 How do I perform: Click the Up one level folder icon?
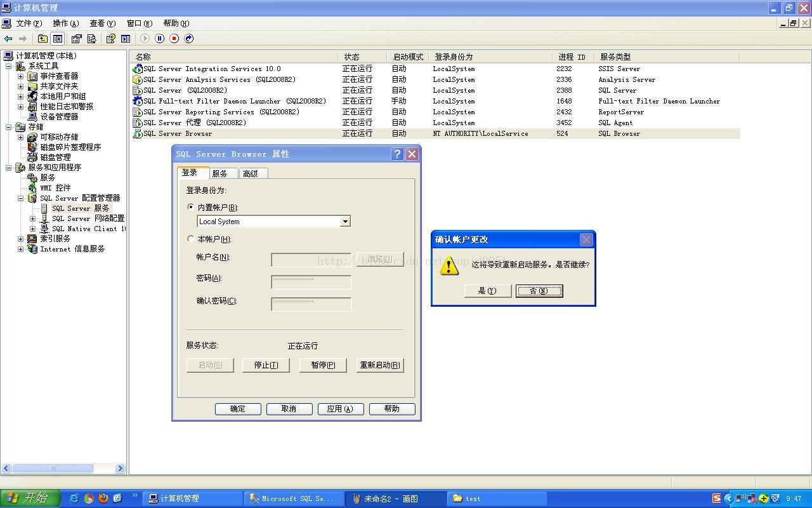43,39
